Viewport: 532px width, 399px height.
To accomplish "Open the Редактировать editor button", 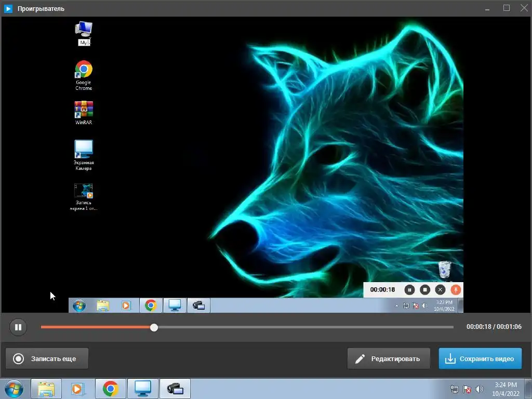I will coord(389,358).
